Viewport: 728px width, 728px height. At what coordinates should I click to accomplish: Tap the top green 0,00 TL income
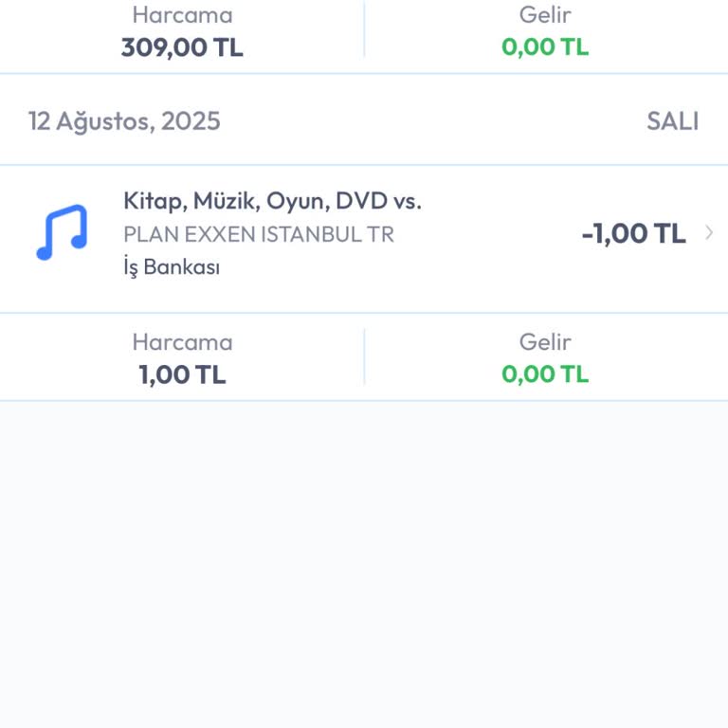pos(545,46)
